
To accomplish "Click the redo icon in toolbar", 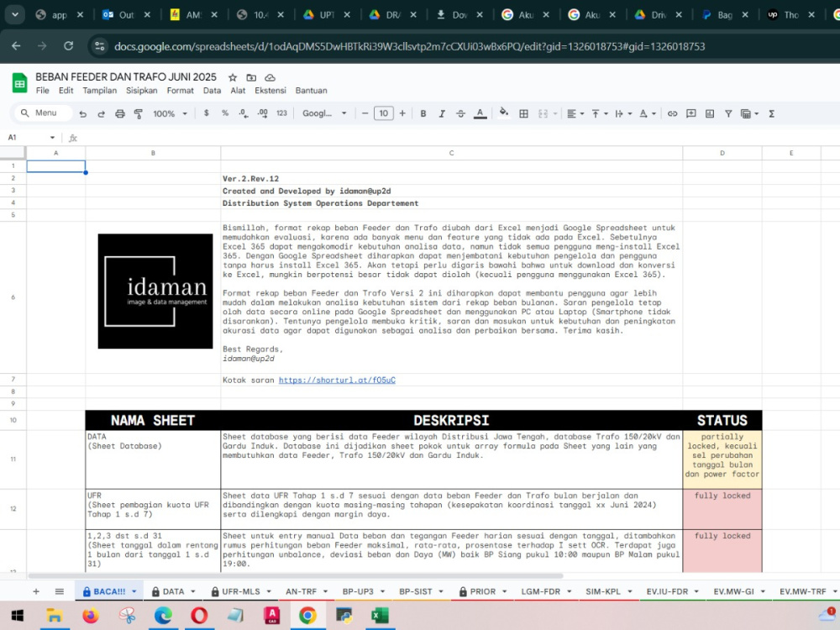I will (102, 113).
